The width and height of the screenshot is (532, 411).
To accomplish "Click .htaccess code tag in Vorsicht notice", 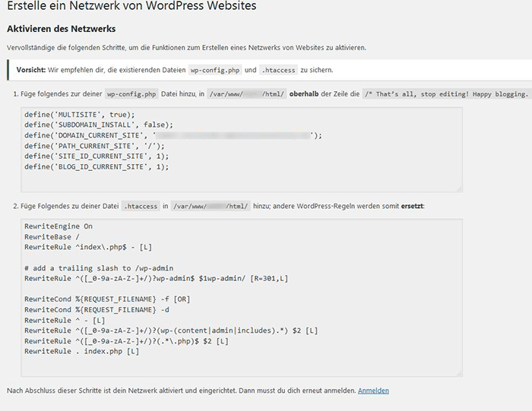I will [279, 70].
